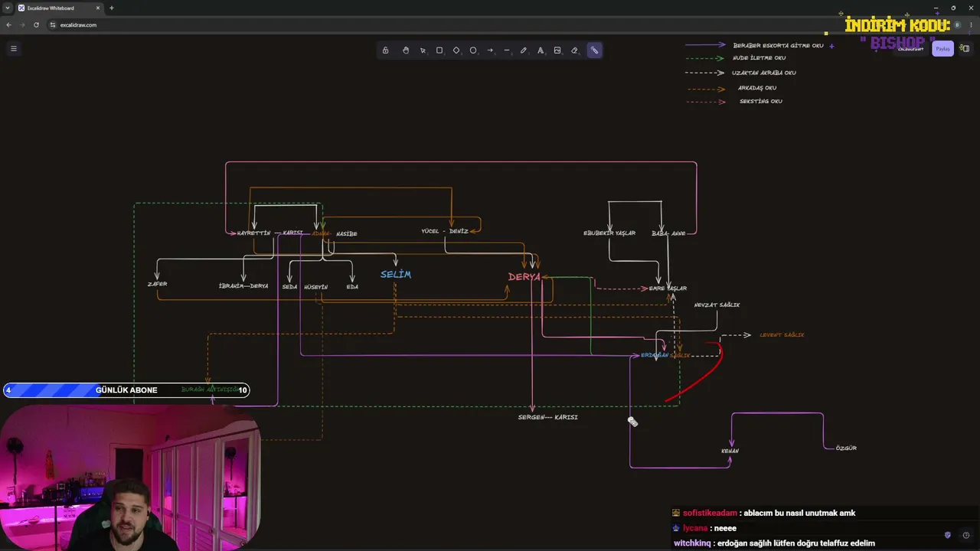Open the browser profile avatar

pyautogui.click(x=957, y=25)
